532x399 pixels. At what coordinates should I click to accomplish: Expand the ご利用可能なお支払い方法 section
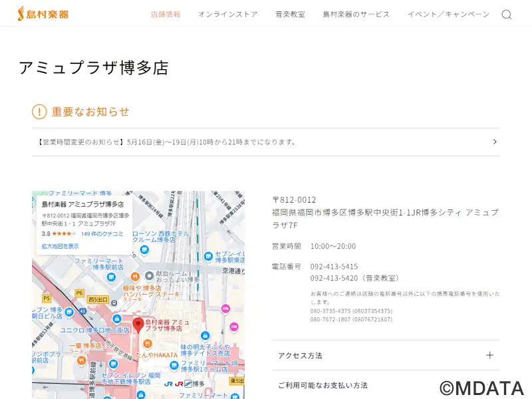click(x=386, y=385)
